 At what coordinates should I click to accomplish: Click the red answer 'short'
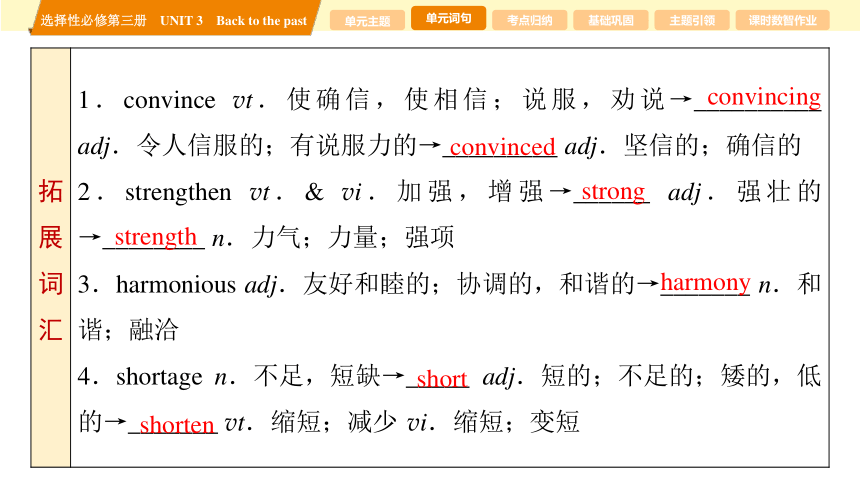442,379
